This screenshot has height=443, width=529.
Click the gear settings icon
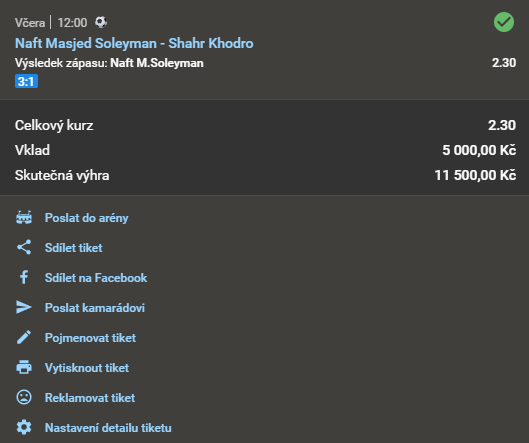tap(24, 427)
